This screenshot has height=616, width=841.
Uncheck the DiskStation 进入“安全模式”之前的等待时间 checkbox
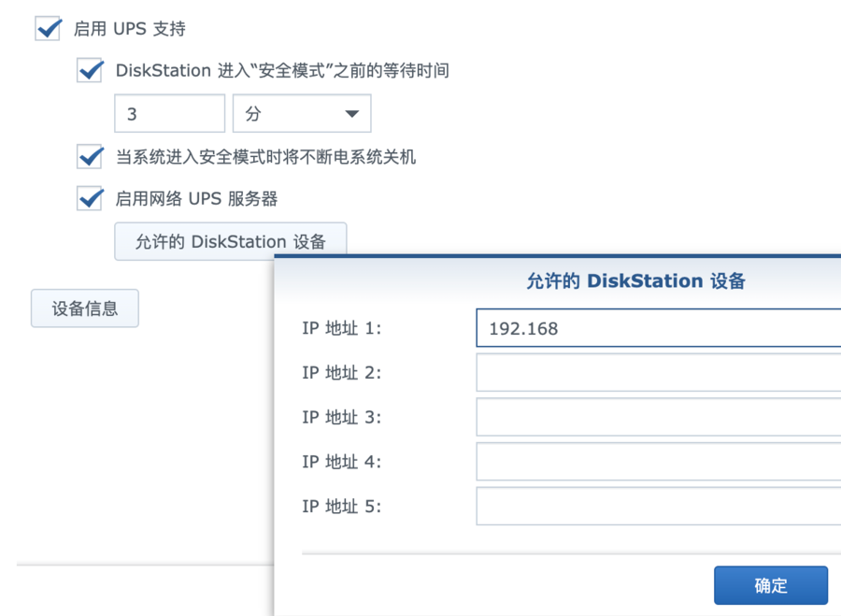[x=90, y=70]
